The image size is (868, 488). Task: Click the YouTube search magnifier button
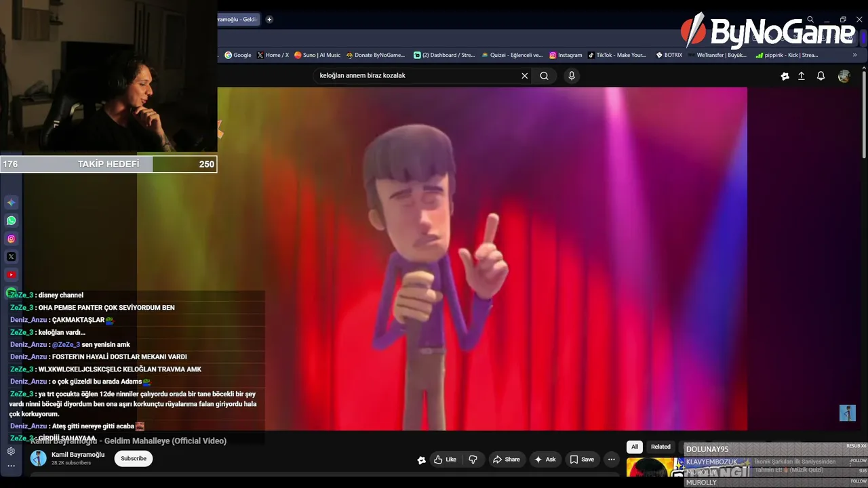pos(544,76)
